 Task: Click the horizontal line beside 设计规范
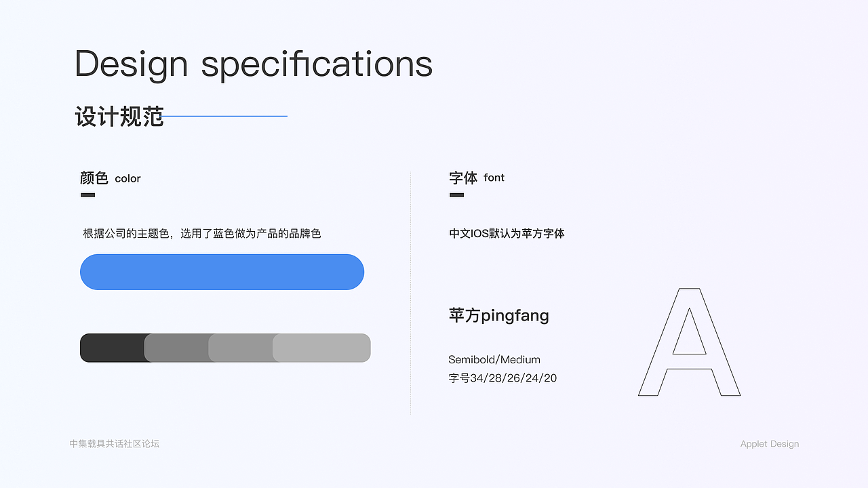coord(226,116)
